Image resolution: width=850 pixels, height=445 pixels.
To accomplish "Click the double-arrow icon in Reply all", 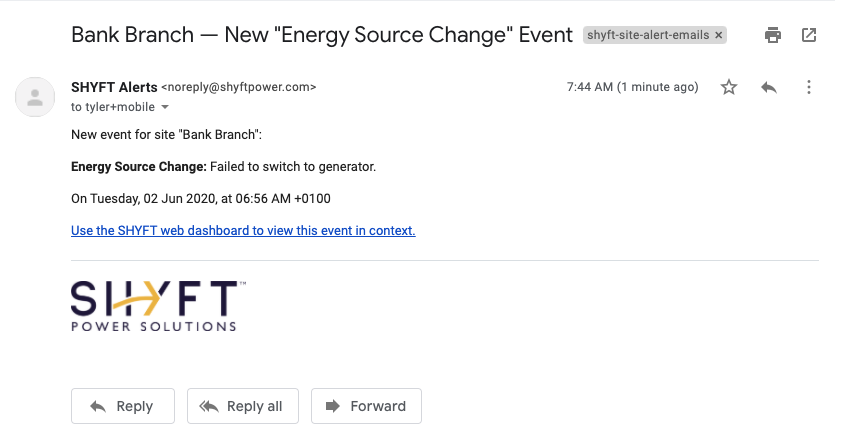I will [209, 406].
